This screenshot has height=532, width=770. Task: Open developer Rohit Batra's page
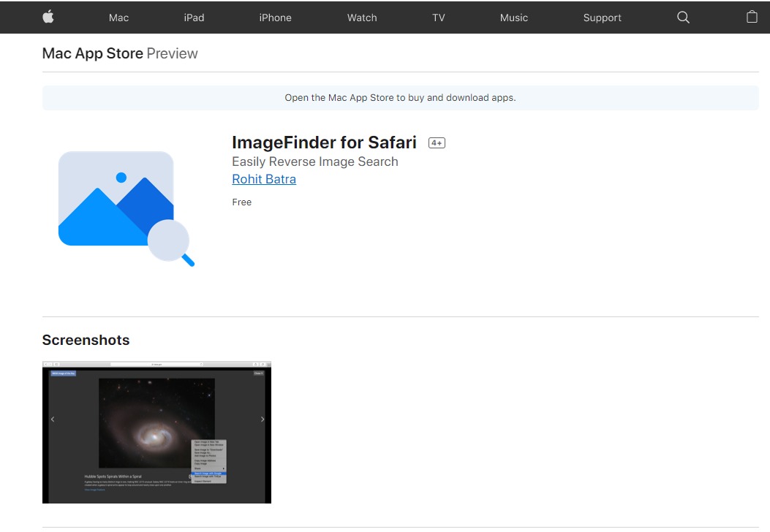264,179
